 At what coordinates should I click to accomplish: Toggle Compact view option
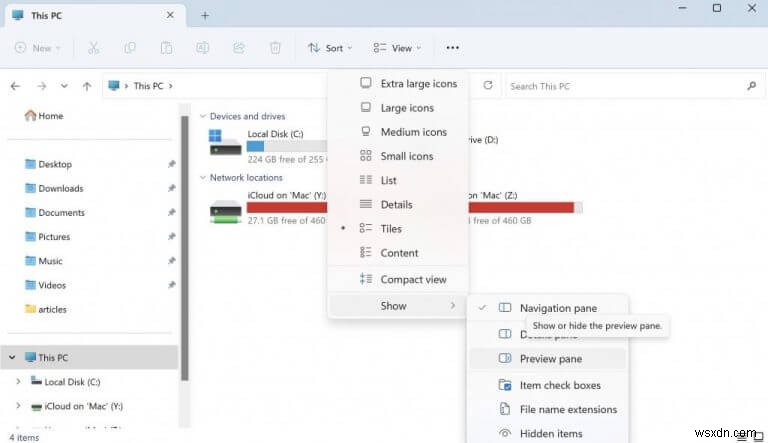coord(398,279)
